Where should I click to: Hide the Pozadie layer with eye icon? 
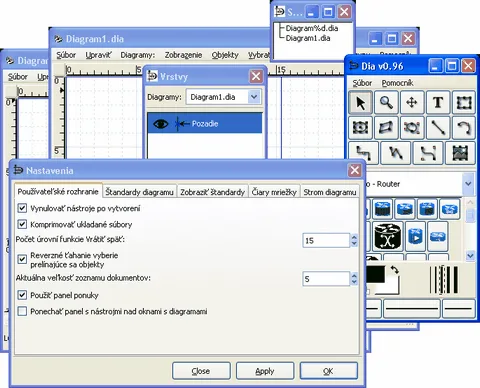[160, 124]
